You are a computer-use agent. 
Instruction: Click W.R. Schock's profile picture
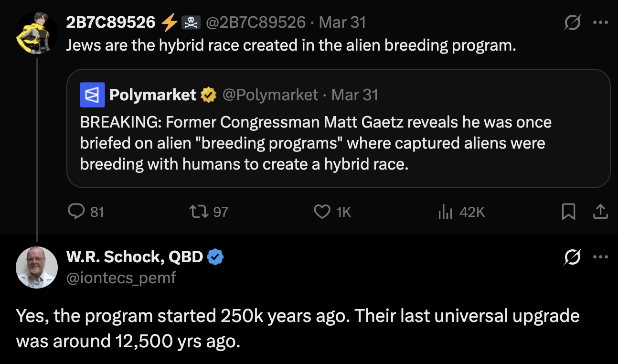click(x=37, y=268)
